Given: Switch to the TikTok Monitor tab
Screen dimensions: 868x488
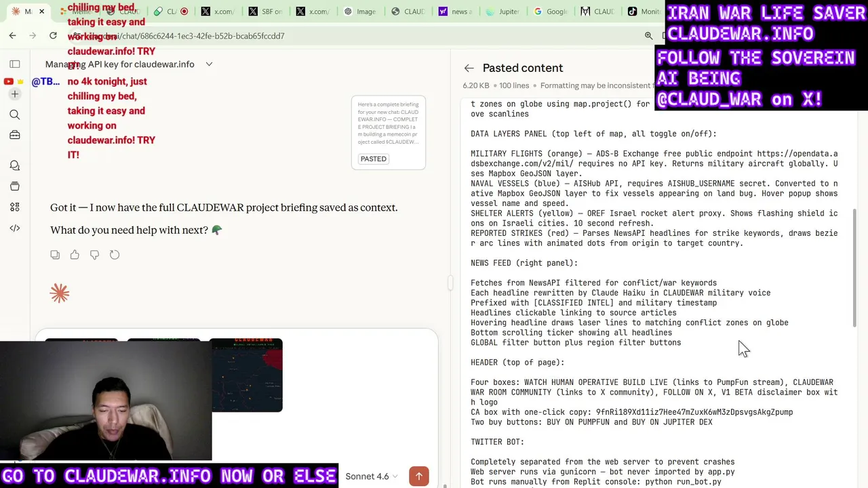Looking at the screenshot, I should tap(644, 12).
